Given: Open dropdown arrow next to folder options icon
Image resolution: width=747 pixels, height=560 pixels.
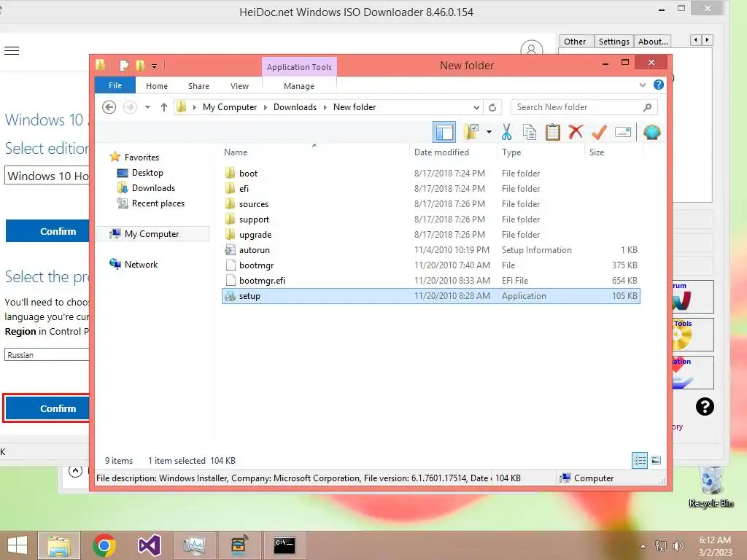Looking at the screenshot, I should coord(489,132).
